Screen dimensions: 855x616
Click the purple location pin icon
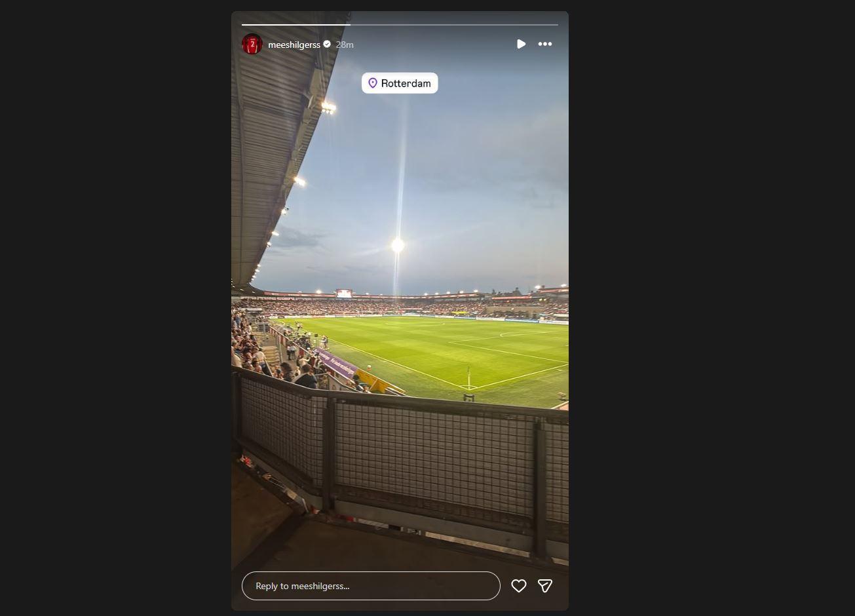(373, 83)
